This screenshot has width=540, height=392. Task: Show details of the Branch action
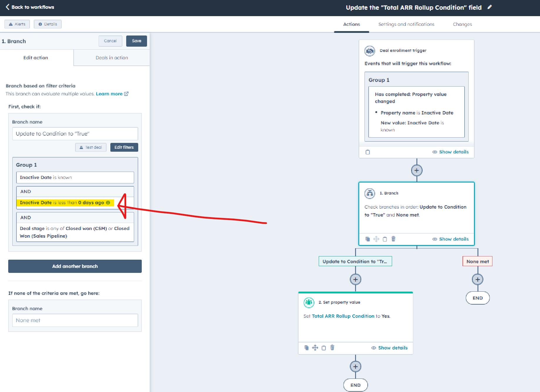point(450,239)
